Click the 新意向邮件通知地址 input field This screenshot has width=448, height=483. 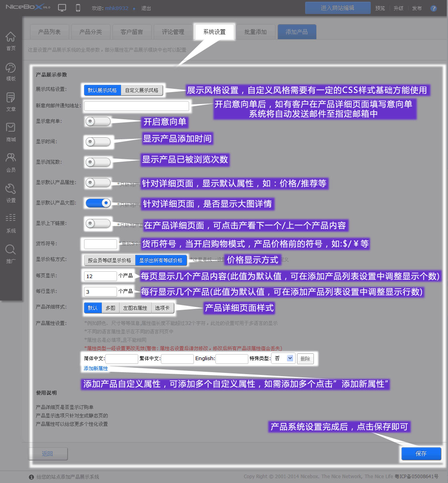[x=137, y=106]
